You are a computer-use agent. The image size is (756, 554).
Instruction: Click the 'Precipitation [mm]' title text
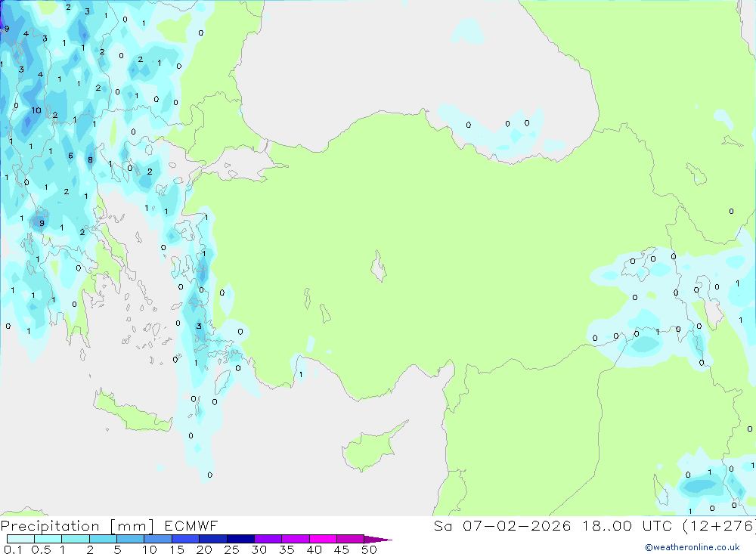77,526
